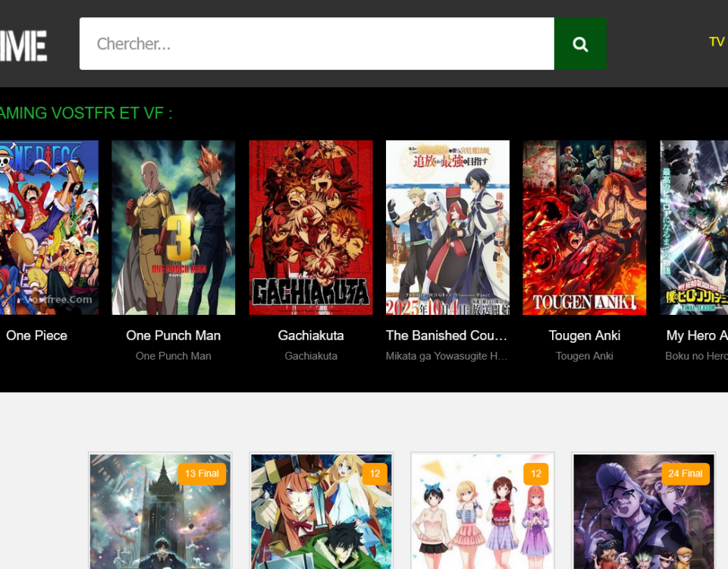Viewport: 728px width, 569px height.
Task: Click the Boku no Hero subtitle text
Action: point(695,356)
